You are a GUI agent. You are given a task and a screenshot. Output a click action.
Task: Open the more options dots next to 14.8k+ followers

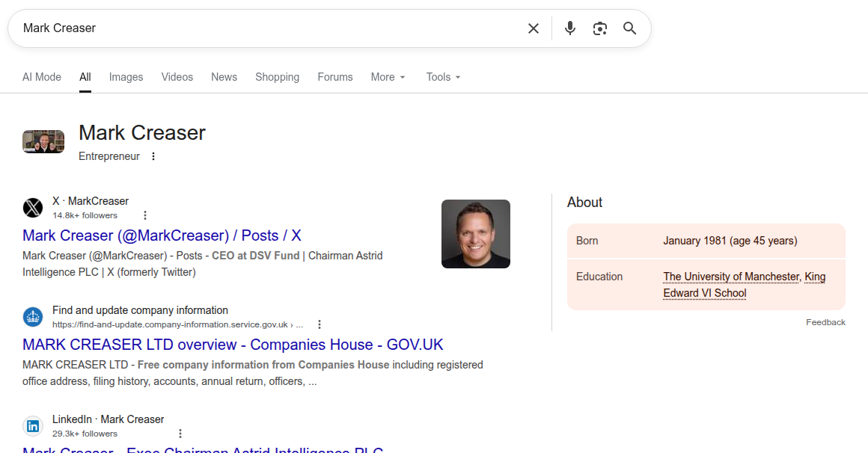(x=145, y=215)
